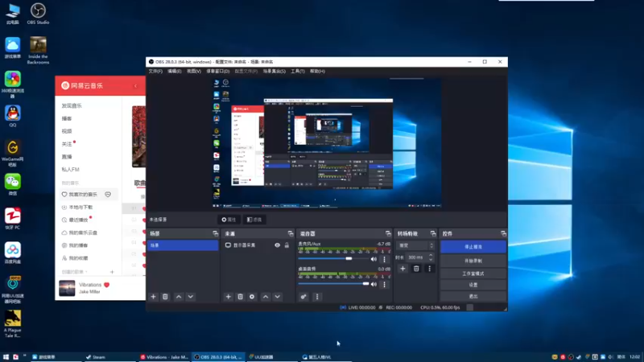The width and height of the screenshot is (644, 362).
Task: Open Settings from Controls panel
Action: click(473, 285)
